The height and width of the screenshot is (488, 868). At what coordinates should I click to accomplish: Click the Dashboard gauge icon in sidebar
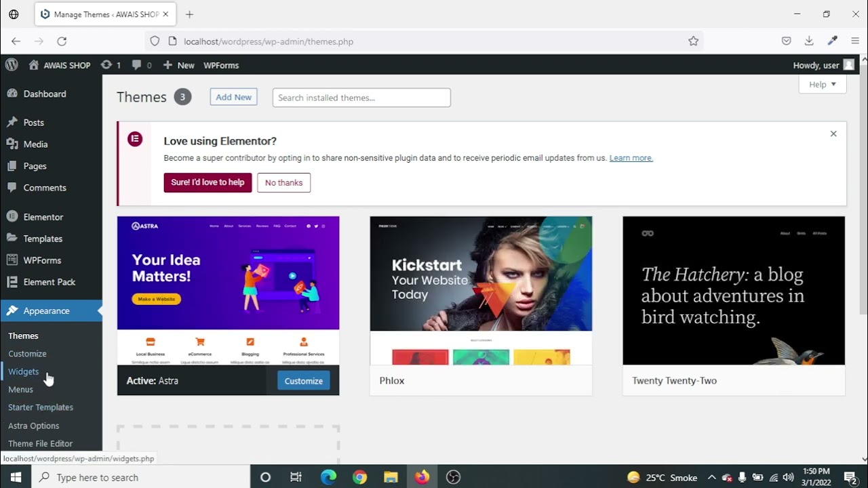pyautogui.click(x=12, y=94)
